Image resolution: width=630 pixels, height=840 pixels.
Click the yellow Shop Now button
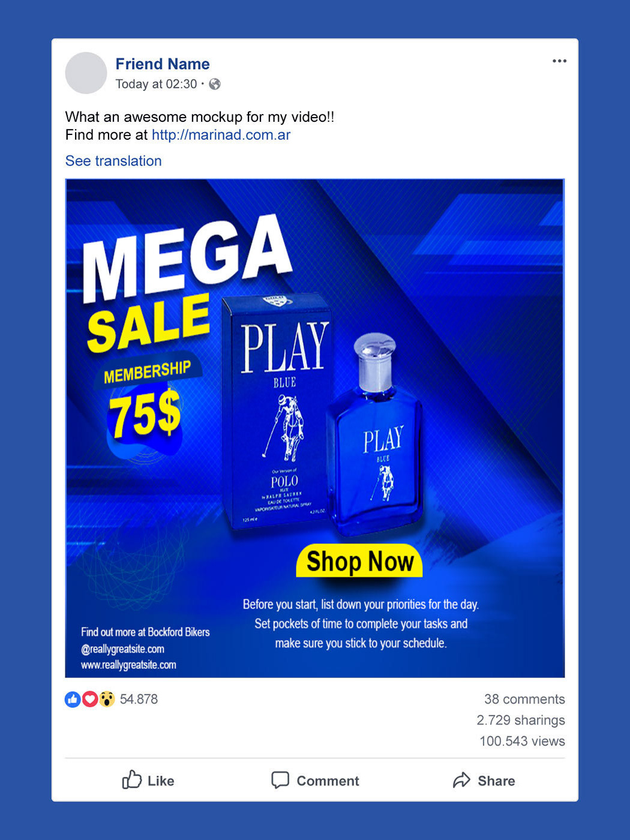click(359, 561)
